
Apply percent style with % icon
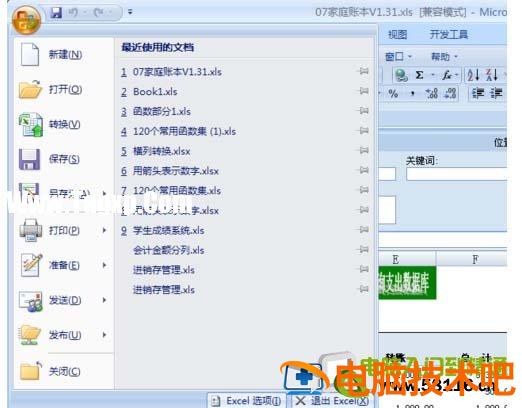[393, 94]
